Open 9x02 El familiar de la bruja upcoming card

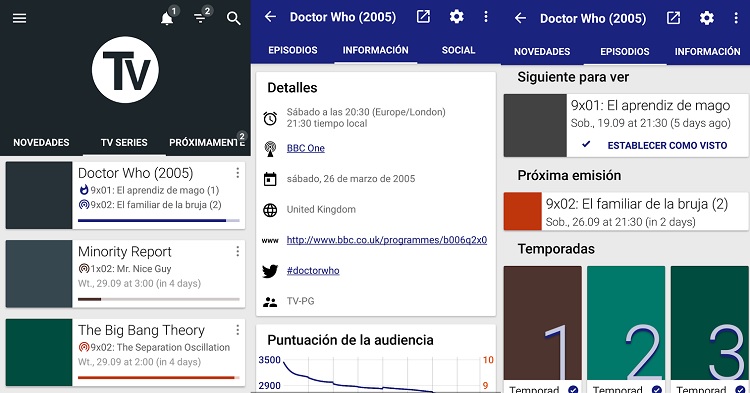point(626,211)
